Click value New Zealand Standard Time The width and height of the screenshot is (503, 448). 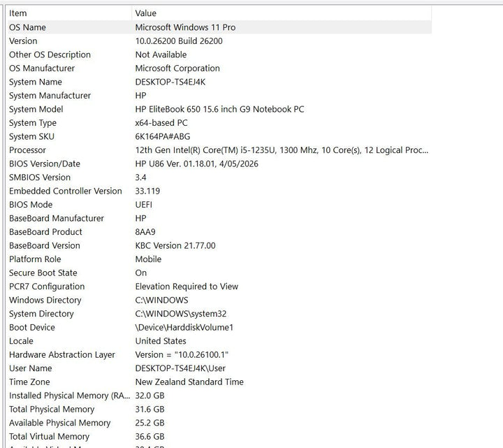(x=189, y=382)
